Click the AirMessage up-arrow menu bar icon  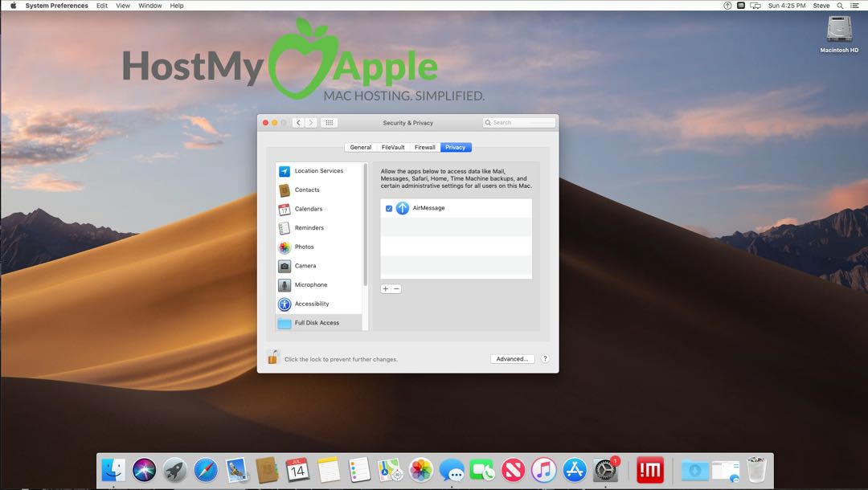click(x=727, y=6)
